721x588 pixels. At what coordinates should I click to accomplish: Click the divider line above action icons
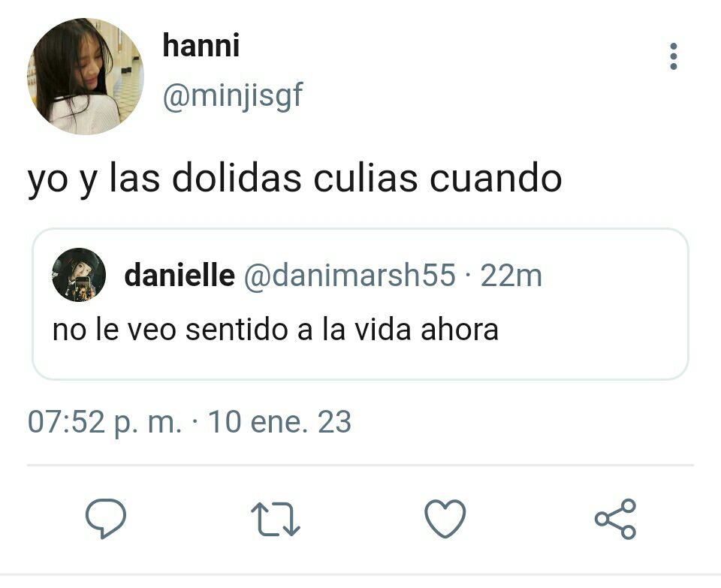pyautogui.click(x=360, y=466)
